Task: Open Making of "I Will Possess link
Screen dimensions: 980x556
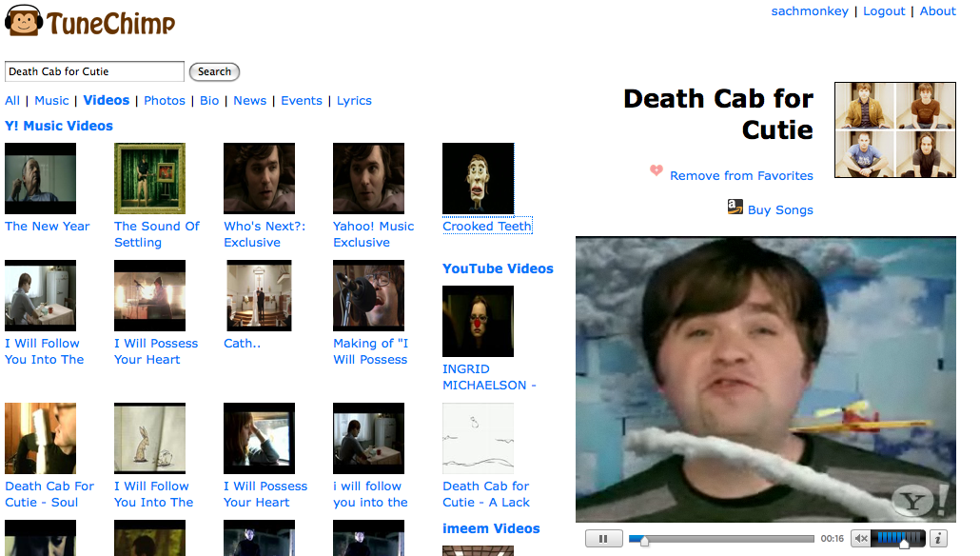Action: point(371,351)
